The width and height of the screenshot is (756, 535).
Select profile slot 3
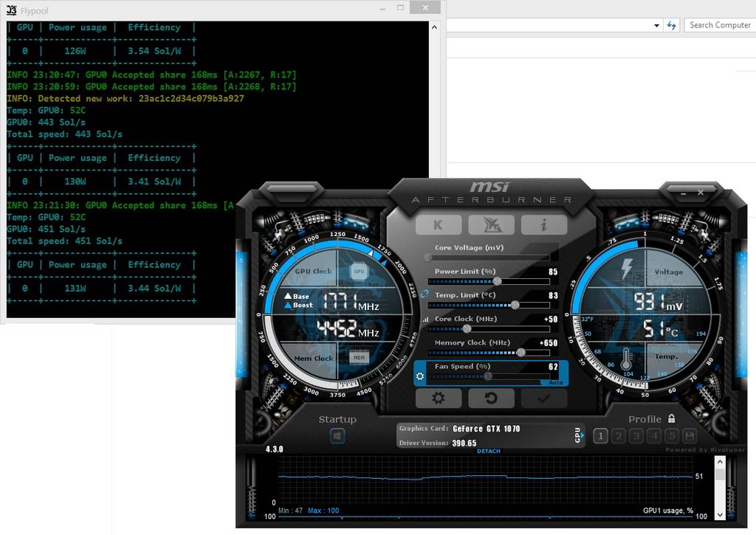(x=636, y=436)
